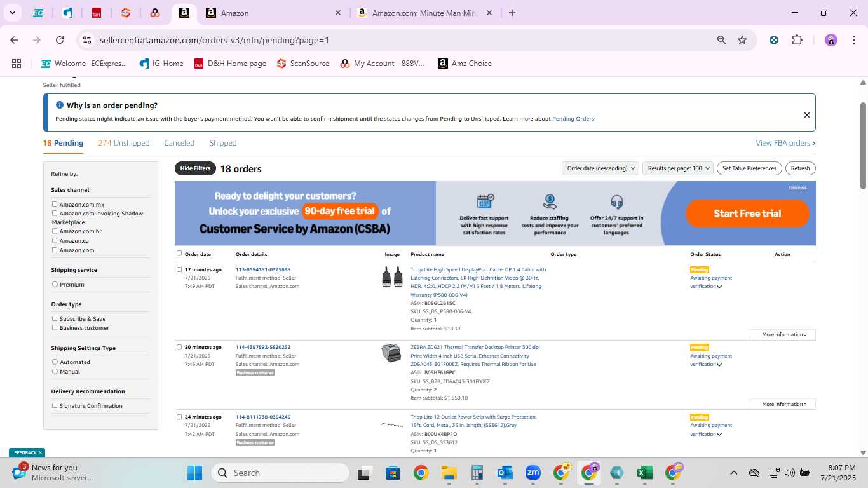Viewport: 868px width, 488px height.
Task: Close the info banner with X
Action: pyautogui.click(x=807, y=115)
